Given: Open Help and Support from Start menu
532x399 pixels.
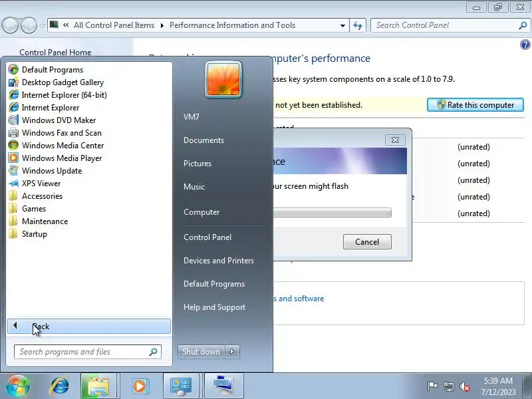Looking at the screenshot, I should tap(214, 307).
